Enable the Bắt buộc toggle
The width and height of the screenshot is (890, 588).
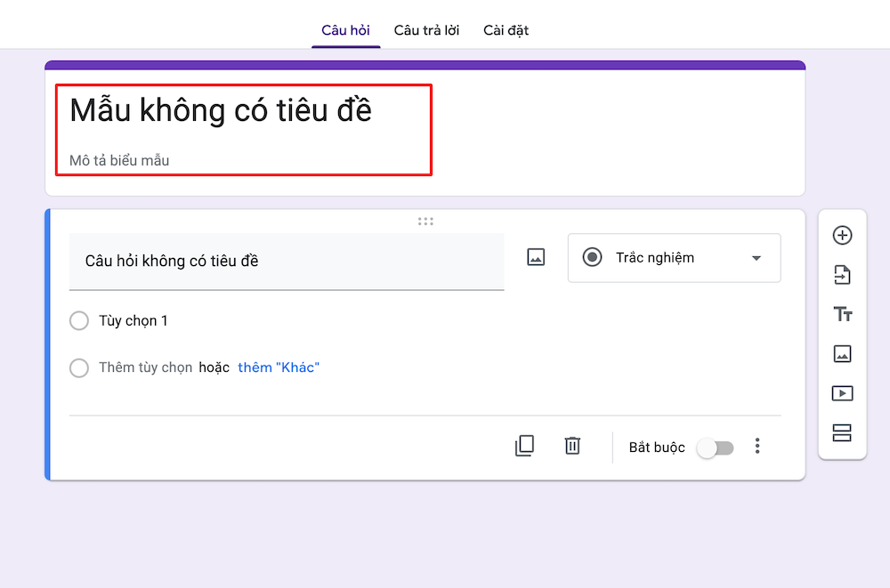click(x=715, y=447)
